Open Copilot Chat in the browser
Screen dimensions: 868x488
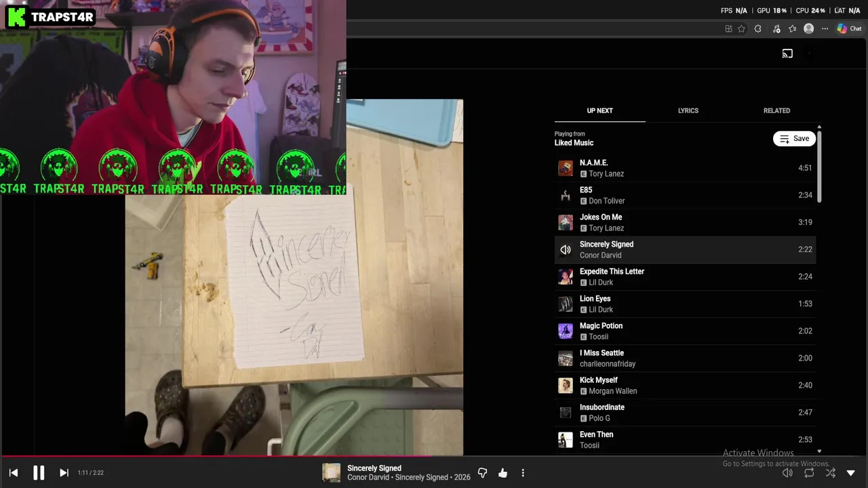pyautogui.click(x=849, y=28)
